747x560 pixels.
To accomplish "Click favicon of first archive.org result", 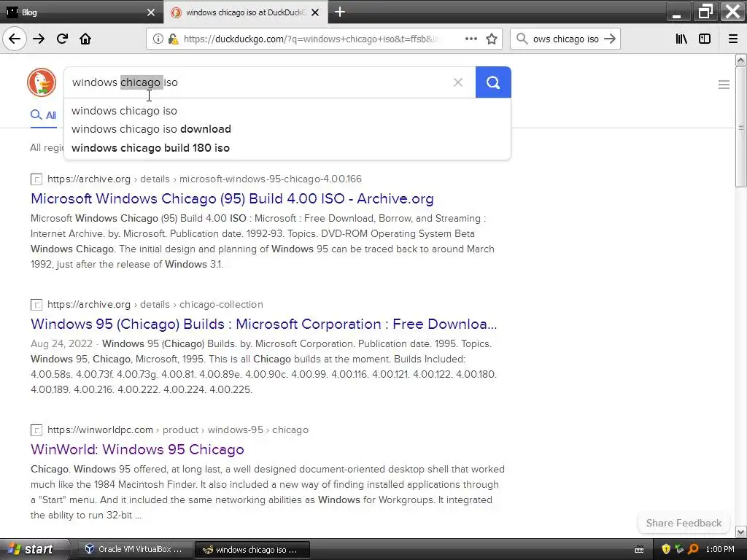I will pyautogui.click(x=36, y=179).
